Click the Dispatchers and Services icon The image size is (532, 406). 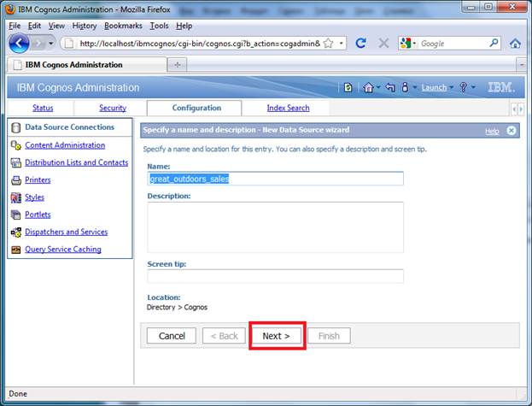coord(15,232)
